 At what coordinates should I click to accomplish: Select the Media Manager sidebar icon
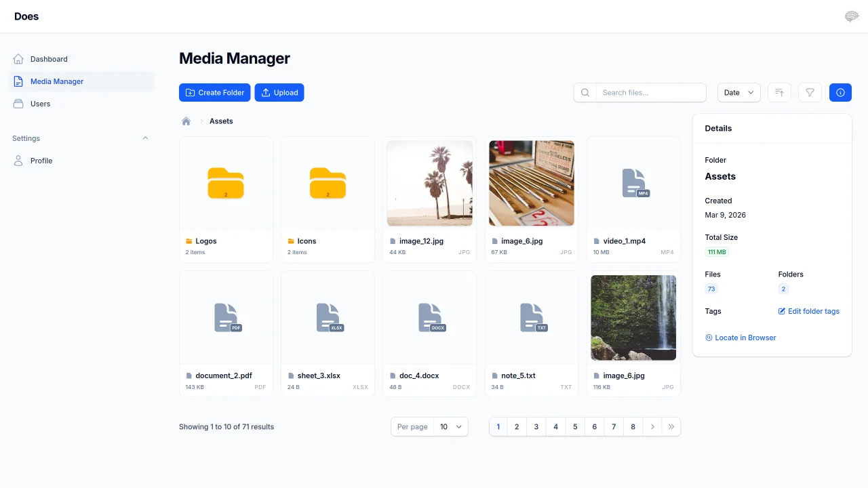coord(18,81)
